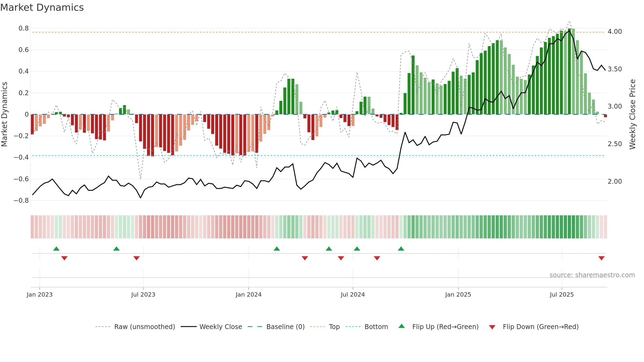644x362 pixels.
Task: Toggle the Flip Down (Green→Red) legend entry
Action: (534, 327)
